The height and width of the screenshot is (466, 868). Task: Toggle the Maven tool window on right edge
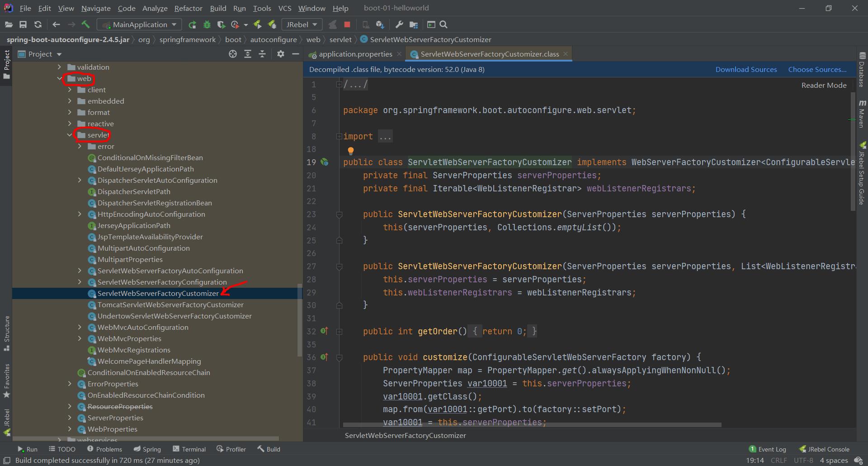click(862, 114)
